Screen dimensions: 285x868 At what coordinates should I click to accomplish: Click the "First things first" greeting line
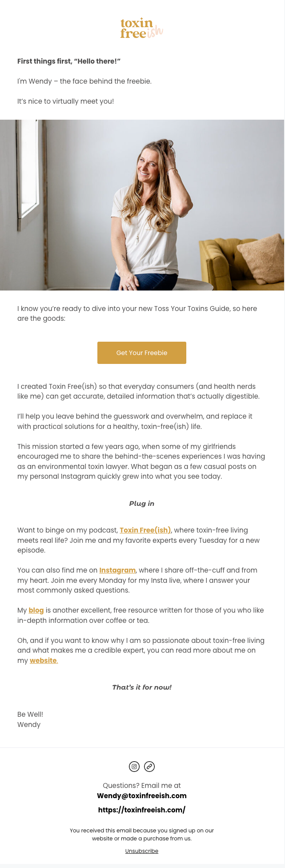pyautogui.click(x=69, y=61)
